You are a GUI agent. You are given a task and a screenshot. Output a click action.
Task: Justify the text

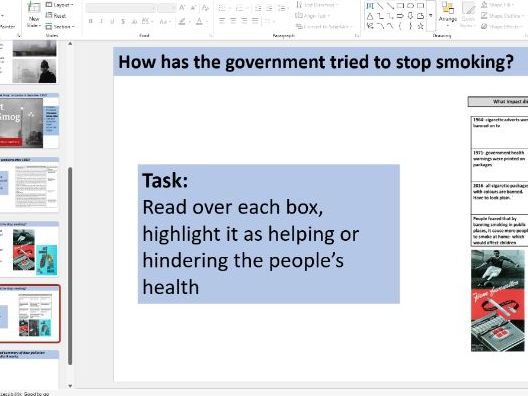pyautogui.click(x=255, y=21)
